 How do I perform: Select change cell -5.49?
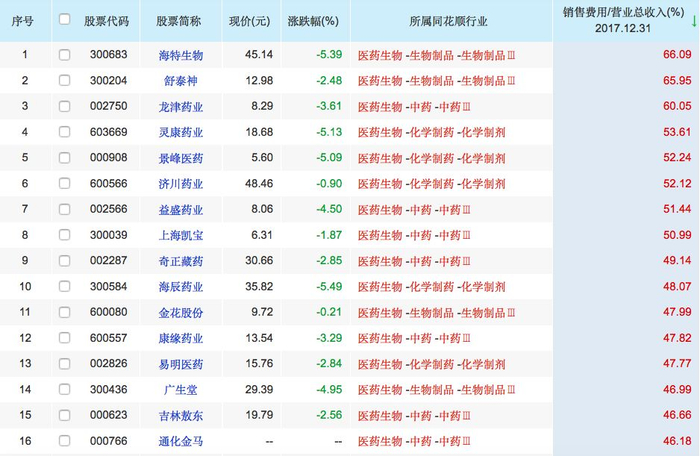click(329, 286)
